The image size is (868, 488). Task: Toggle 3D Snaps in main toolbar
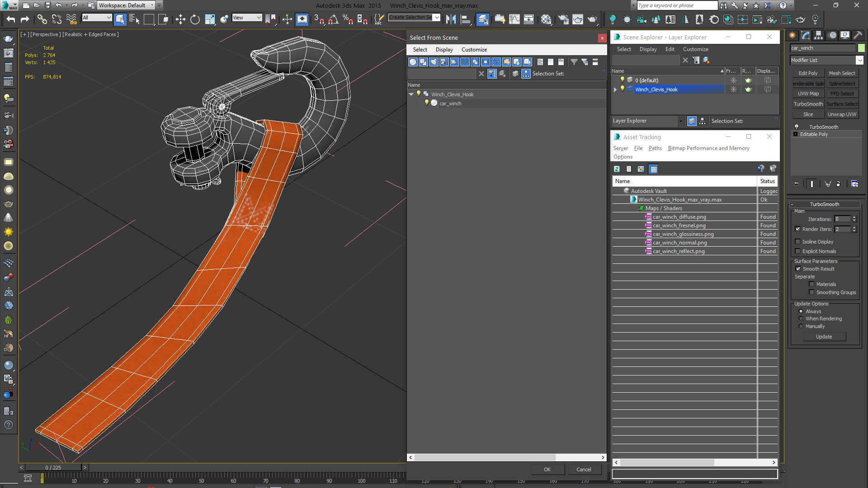click(x=319, y=19)
